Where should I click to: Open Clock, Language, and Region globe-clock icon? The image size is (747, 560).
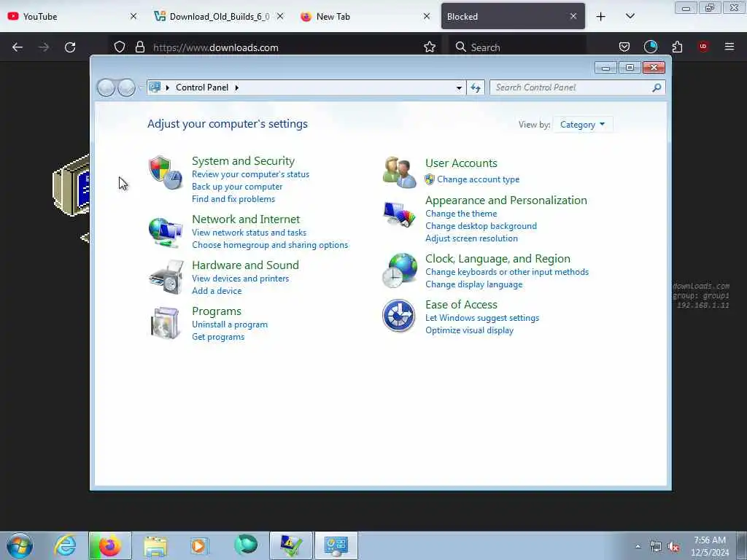point(399,270)
